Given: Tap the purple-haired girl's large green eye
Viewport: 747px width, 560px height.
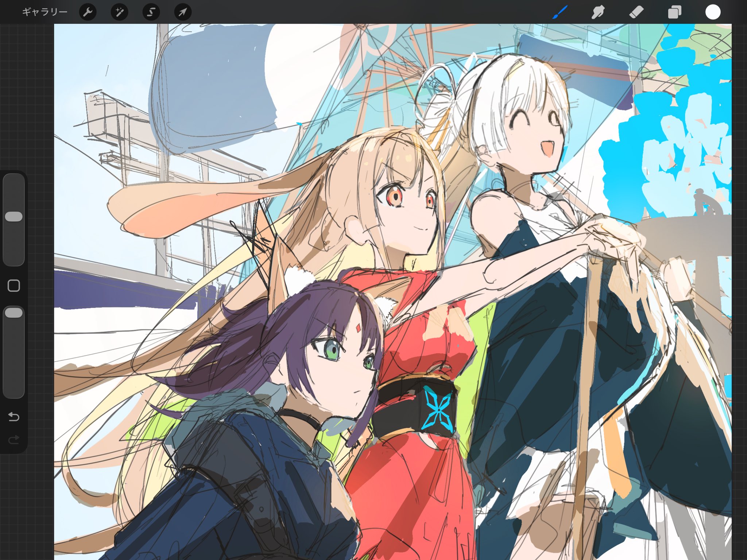Looking at the screenshot, I should pyautogui.click(x=333, y=350).
